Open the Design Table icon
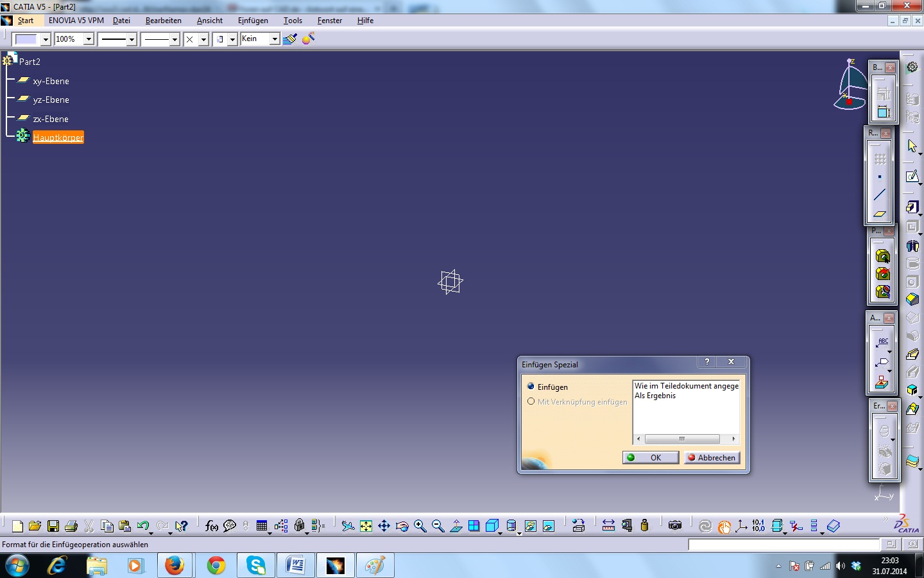 262,526
